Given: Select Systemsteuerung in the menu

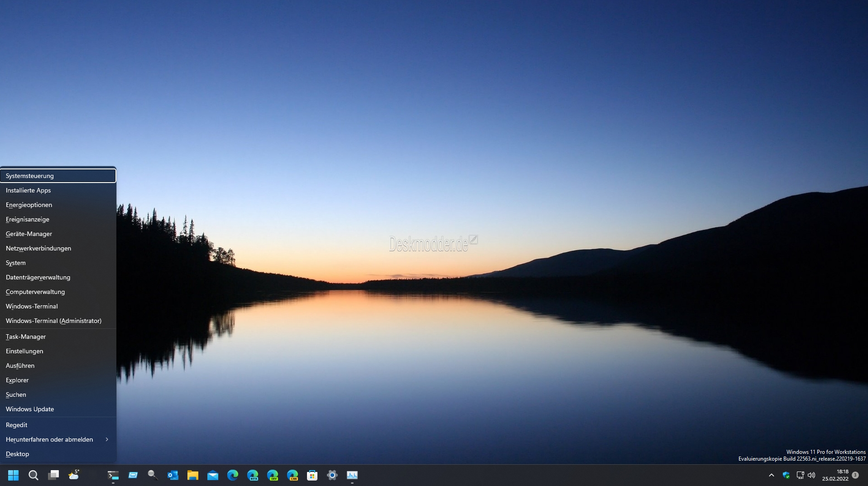Looking at the screenshot, I should pyautogui.click(x=58, y=176).
